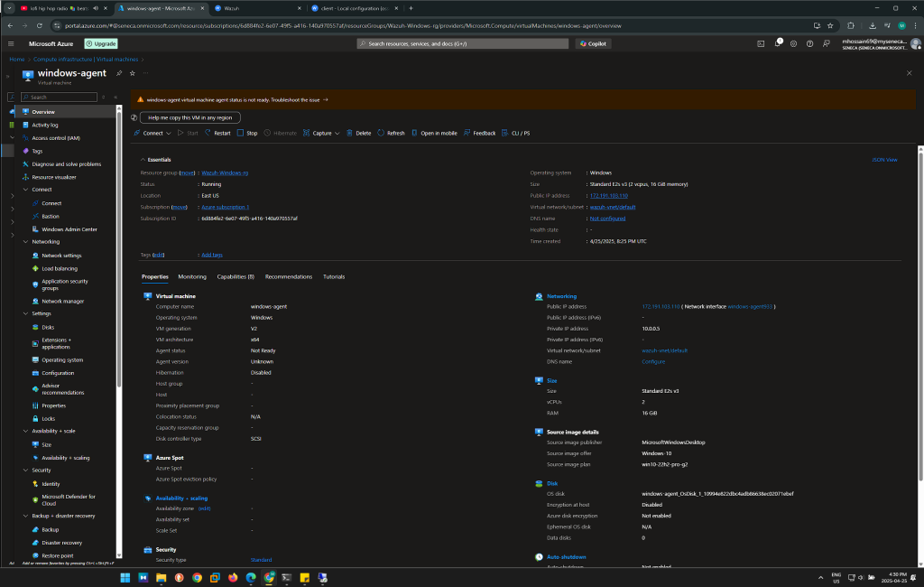924x587 pixels.
Task: Open Azure portal settings gear
Action: [x=794, y=43]
